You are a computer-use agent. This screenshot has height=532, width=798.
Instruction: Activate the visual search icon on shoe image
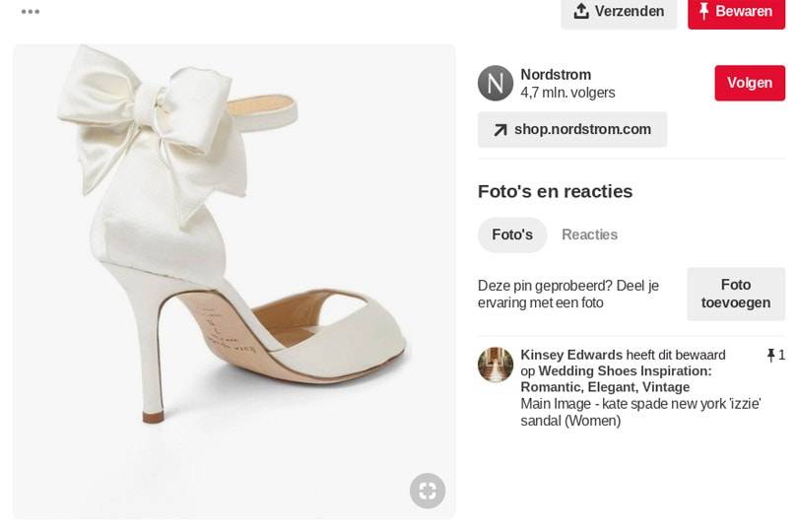pos(428,491)
